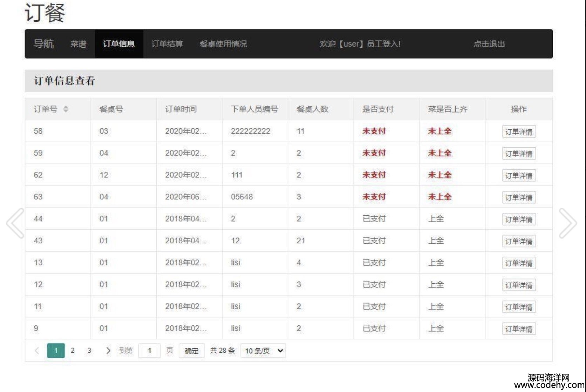Click previous page arrow in pagination
The height and width of the screenshot is (392, 586).
37,351
